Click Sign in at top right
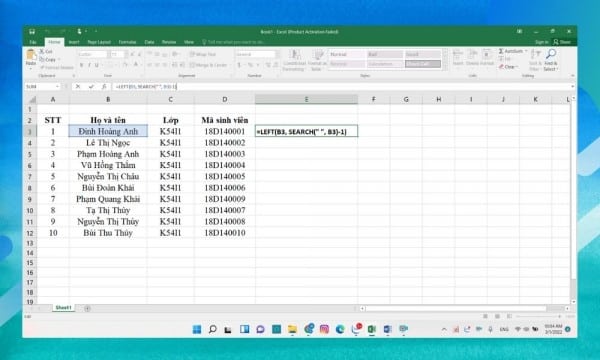Screen dimensions: 600x360 click(541, 42)
